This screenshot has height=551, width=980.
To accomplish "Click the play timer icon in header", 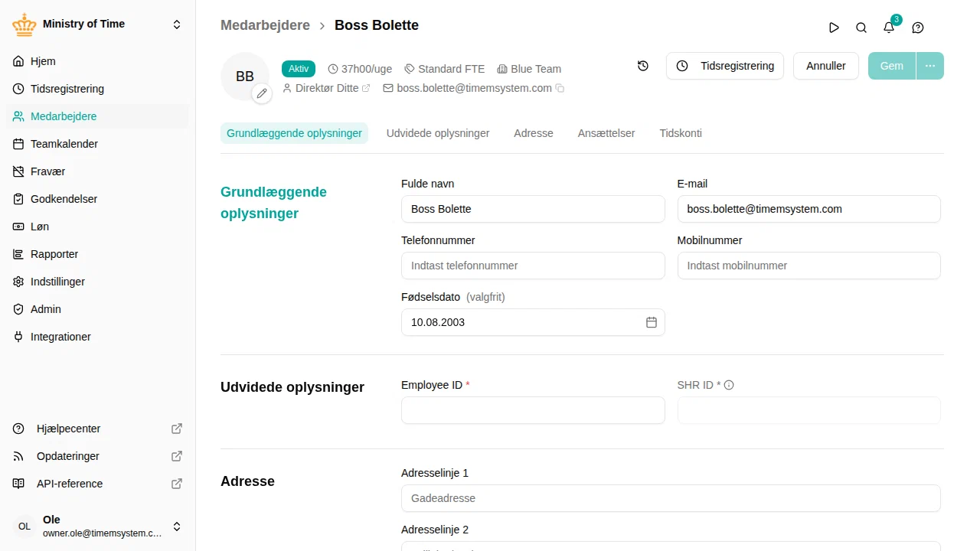I will click(834, 28).
